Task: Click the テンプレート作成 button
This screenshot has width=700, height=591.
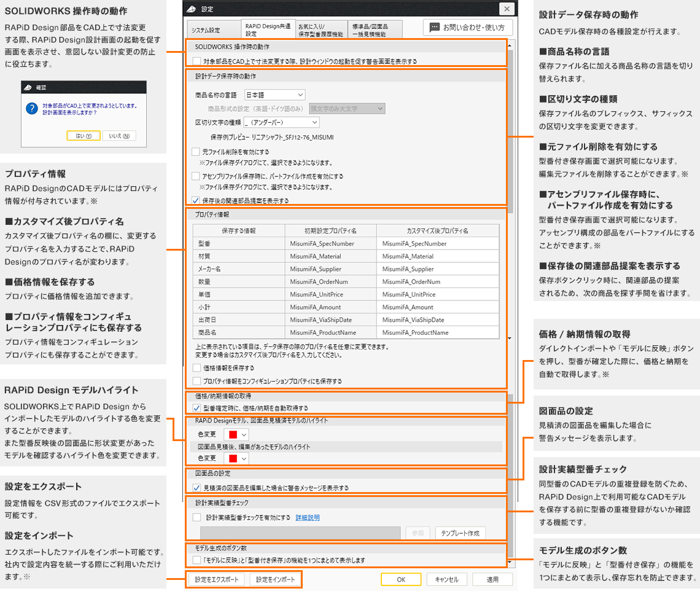Action: click(460, 533)
